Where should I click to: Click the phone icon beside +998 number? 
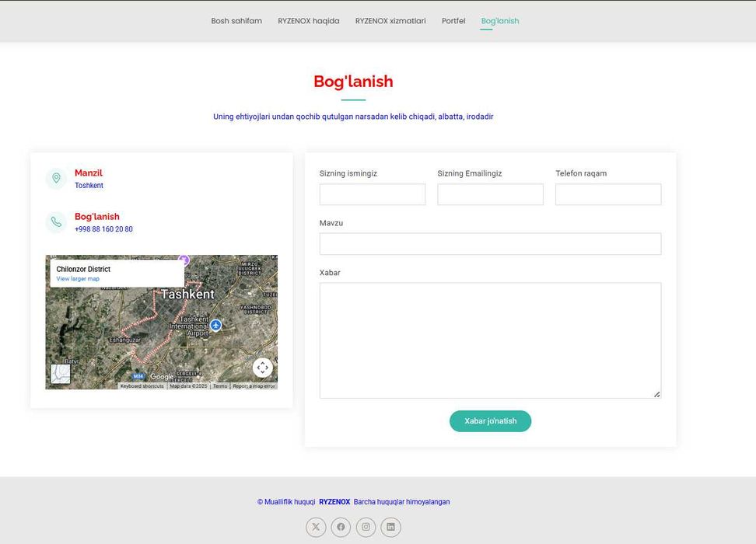tap(57, 222)
